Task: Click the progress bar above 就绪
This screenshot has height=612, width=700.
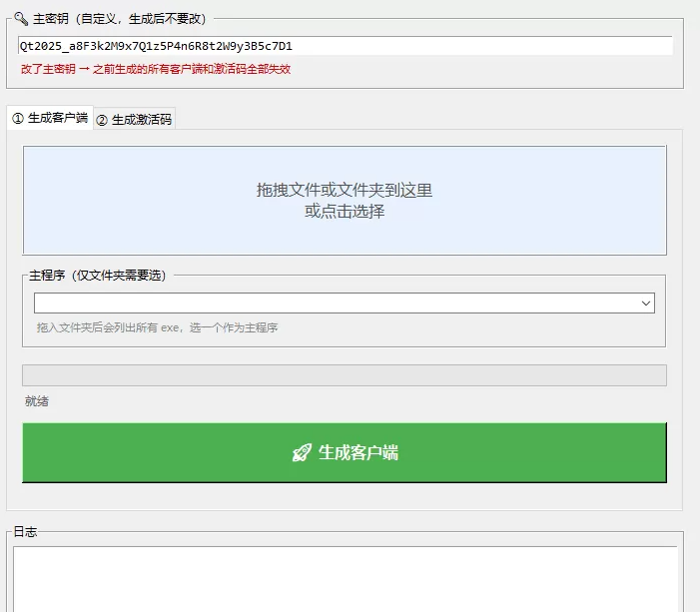Action: 345,375
